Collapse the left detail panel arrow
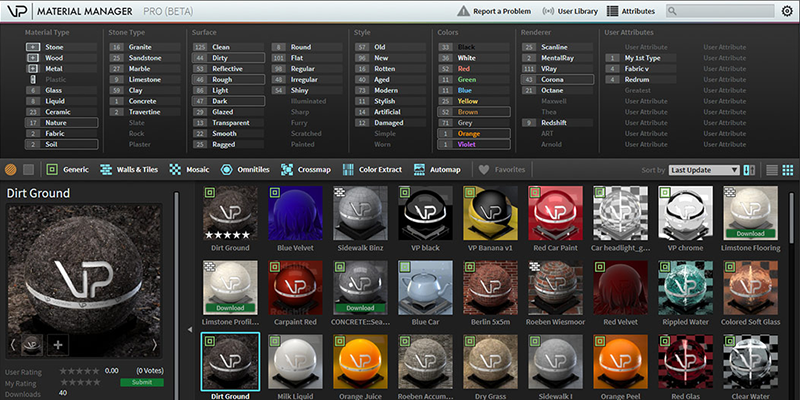800x400 pixels. point(190,330)
